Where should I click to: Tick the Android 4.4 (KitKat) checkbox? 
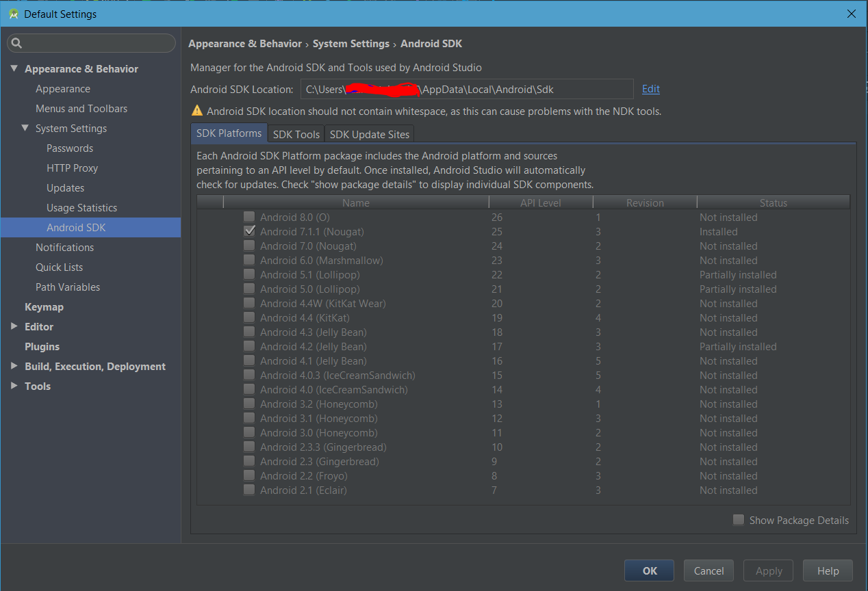coord(249,317)
